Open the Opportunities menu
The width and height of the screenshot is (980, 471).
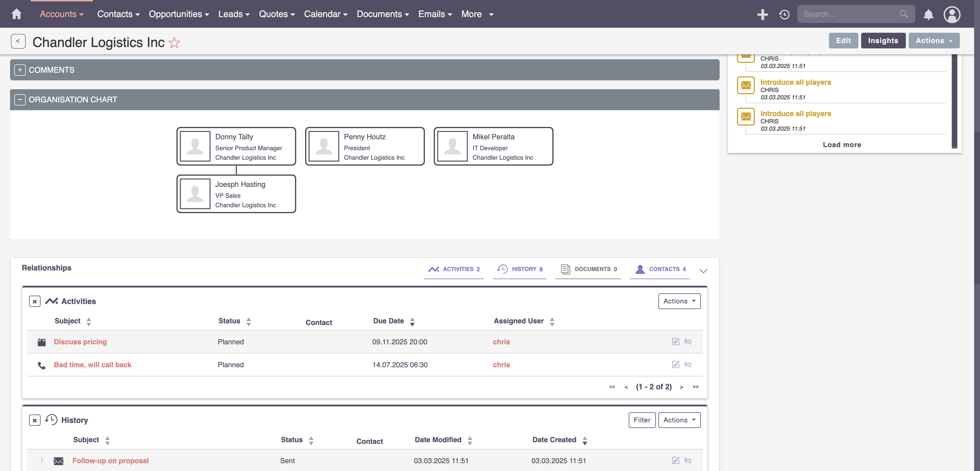coord(179,14)
